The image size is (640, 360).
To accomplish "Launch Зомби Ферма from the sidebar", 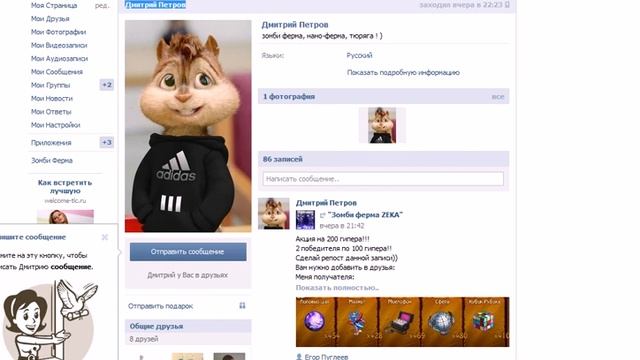I will (x=52, y=160).
